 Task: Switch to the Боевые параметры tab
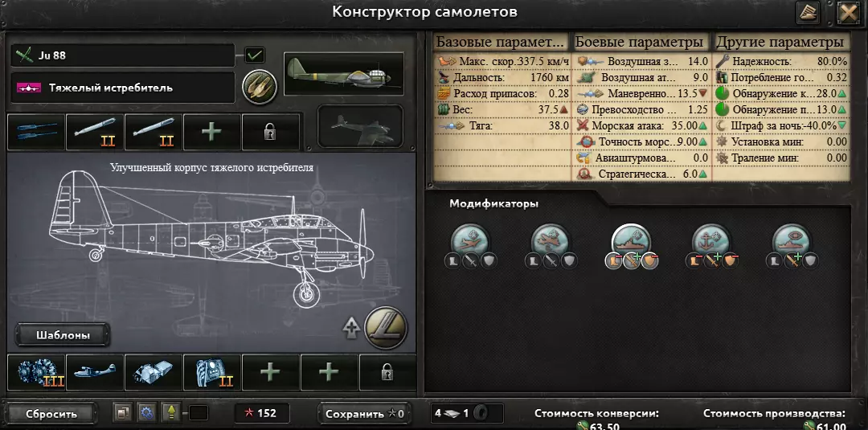click(640, 42)
